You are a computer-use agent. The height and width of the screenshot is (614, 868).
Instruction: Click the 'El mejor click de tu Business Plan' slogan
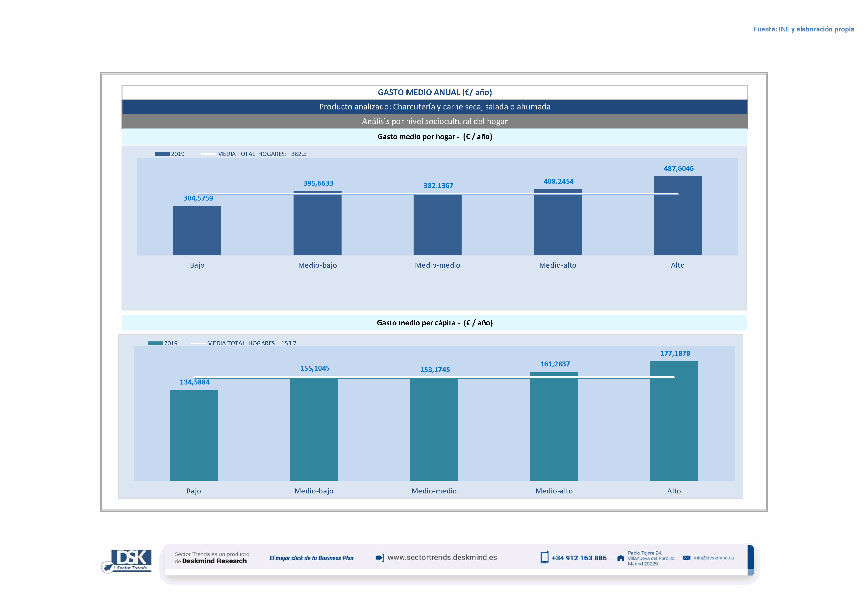[x=311, y=558]
